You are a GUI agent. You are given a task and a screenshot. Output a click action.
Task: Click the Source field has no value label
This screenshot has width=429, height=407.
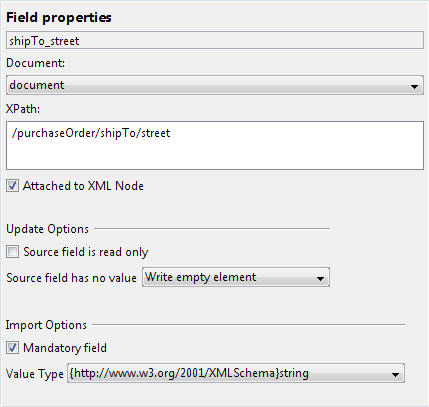[x=71, y=278]
